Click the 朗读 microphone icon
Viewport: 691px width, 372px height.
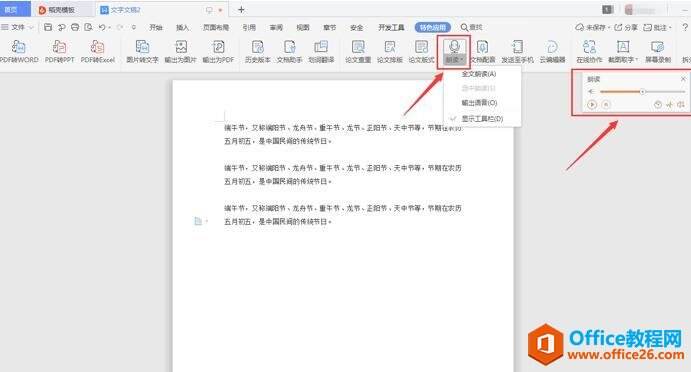click(454, 46)
